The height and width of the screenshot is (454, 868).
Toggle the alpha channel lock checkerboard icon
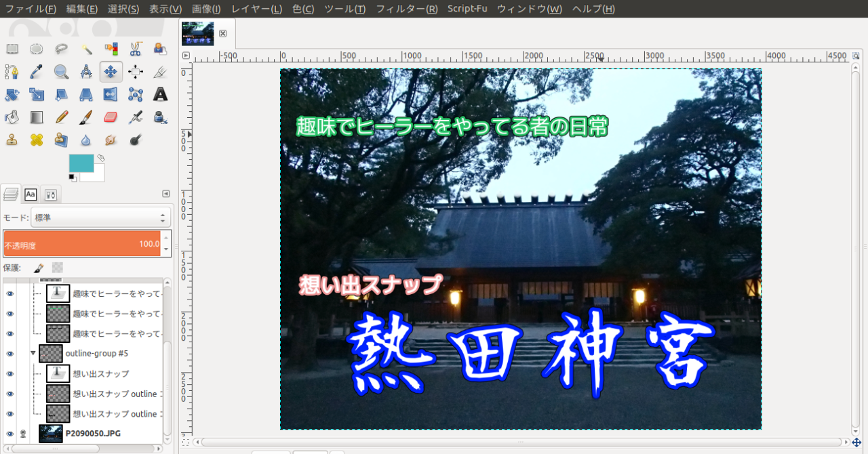coord(58,268)
